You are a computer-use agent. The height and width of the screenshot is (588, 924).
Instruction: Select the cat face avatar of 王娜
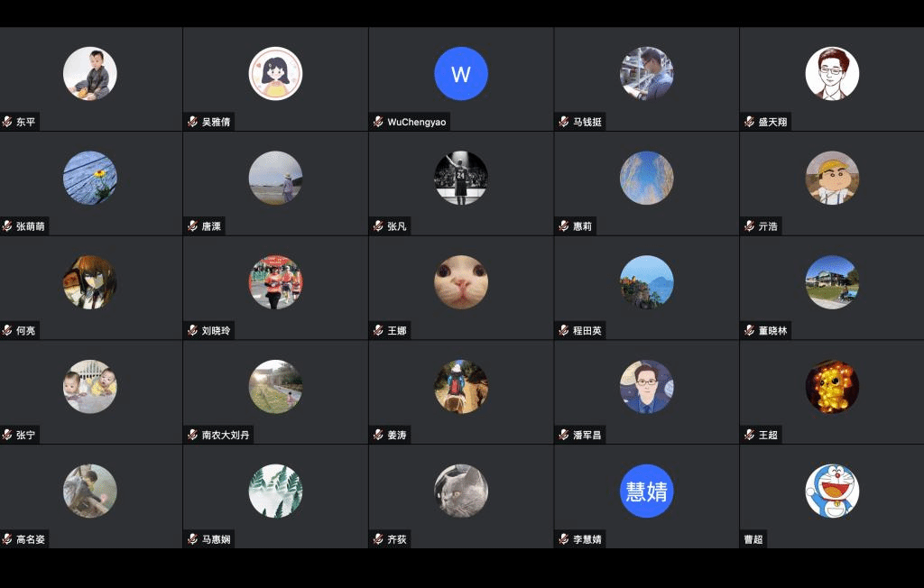pos(461,282)
